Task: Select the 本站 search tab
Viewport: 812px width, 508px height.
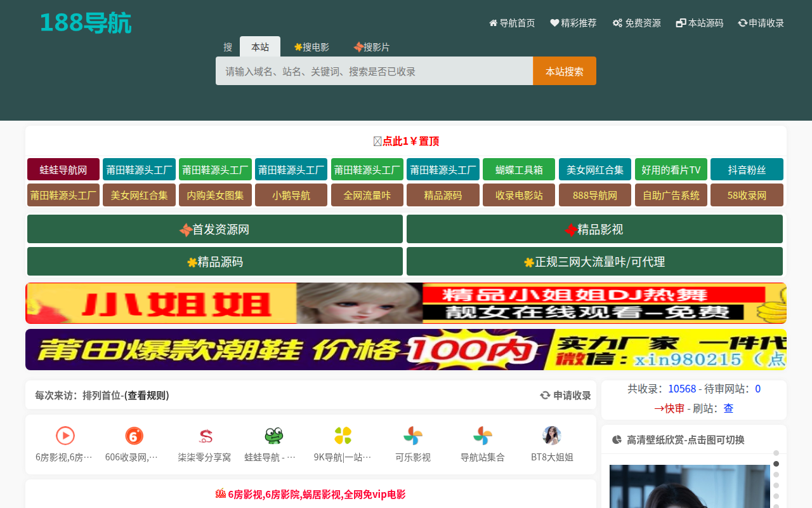Action: pos(260,46)
